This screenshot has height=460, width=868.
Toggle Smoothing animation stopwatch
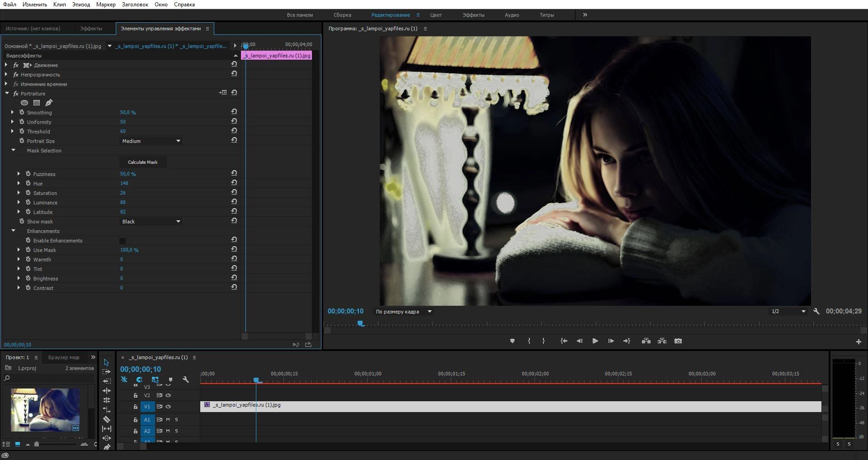click(22, 112)
